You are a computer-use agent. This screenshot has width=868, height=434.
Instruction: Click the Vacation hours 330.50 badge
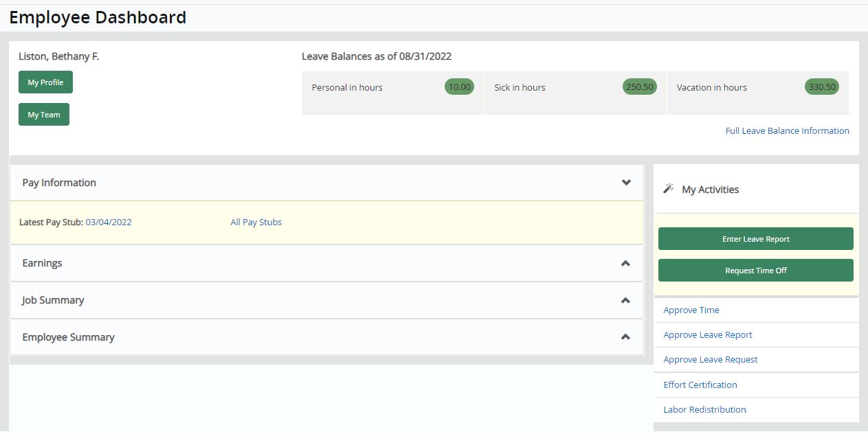tap(821, 87)
